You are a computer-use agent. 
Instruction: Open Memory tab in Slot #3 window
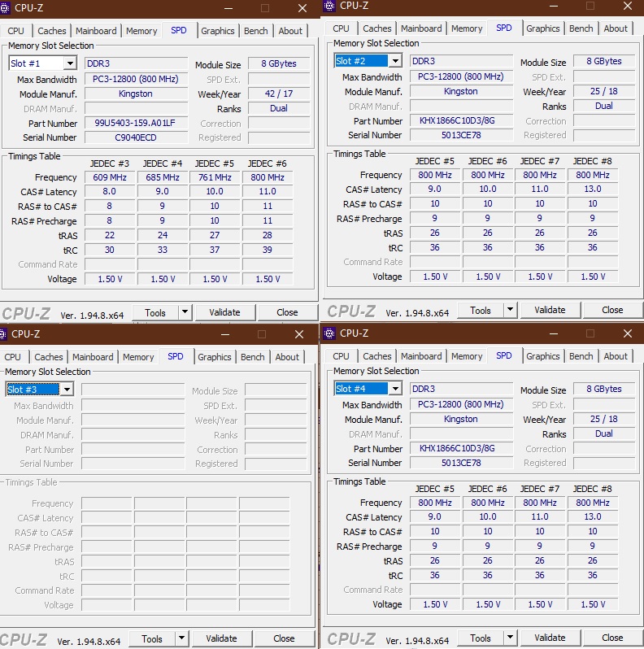(138, 357)
